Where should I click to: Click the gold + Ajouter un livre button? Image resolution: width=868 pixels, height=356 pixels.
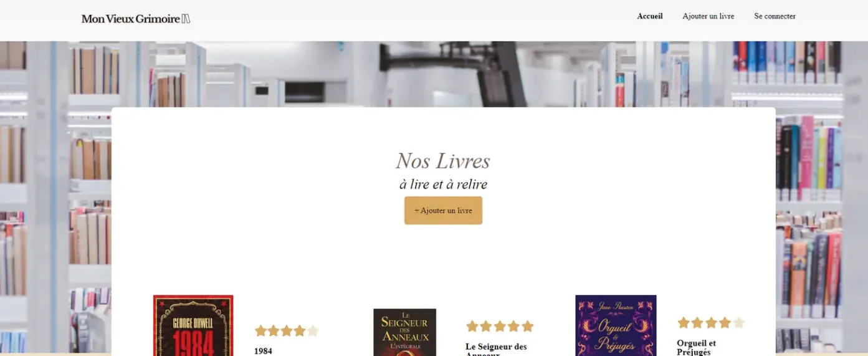tap(443, 211)
